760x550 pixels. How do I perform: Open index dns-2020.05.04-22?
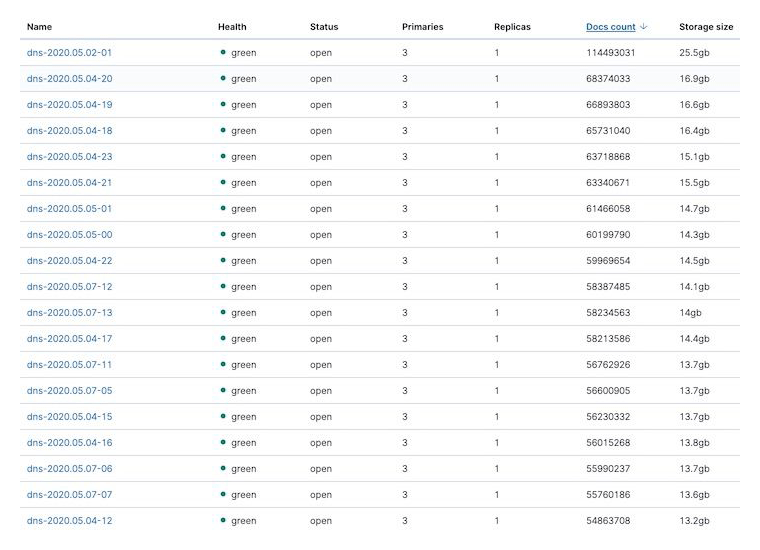pos(69,261)
